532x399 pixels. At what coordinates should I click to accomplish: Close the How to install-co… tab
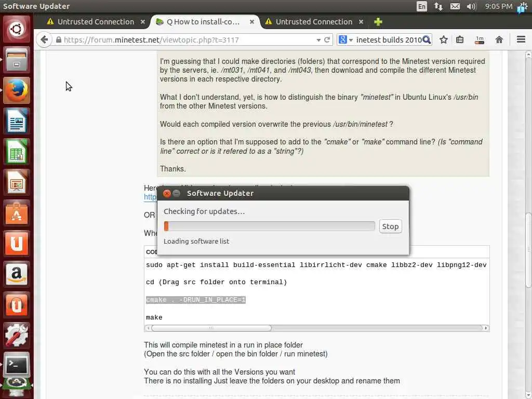click(252, 22)
